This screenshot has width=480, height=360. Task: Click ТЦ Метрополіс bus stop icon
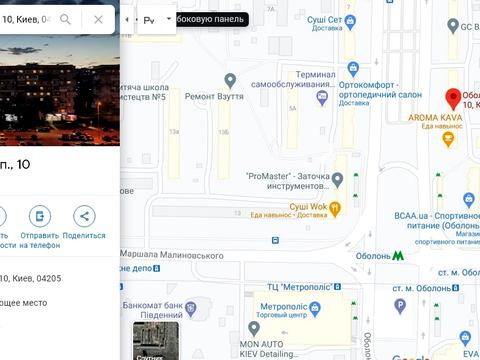point(338,286)
